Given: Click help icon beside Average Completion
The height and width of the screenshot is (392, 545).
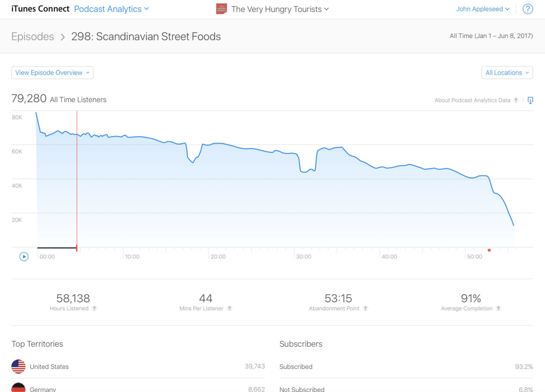Looking at the screenshot, I should (x=498, y=308).
